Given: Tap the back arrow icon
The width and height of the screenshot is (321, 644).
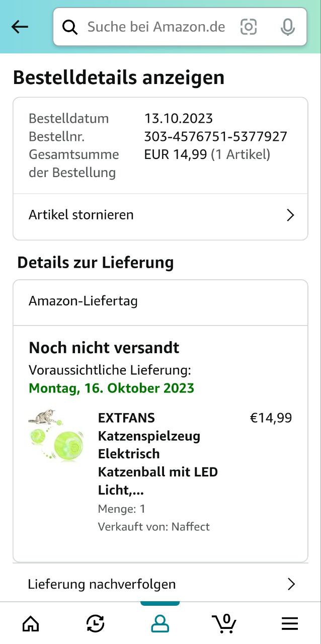Looking at the screenshot, I should tap(20, 27).
